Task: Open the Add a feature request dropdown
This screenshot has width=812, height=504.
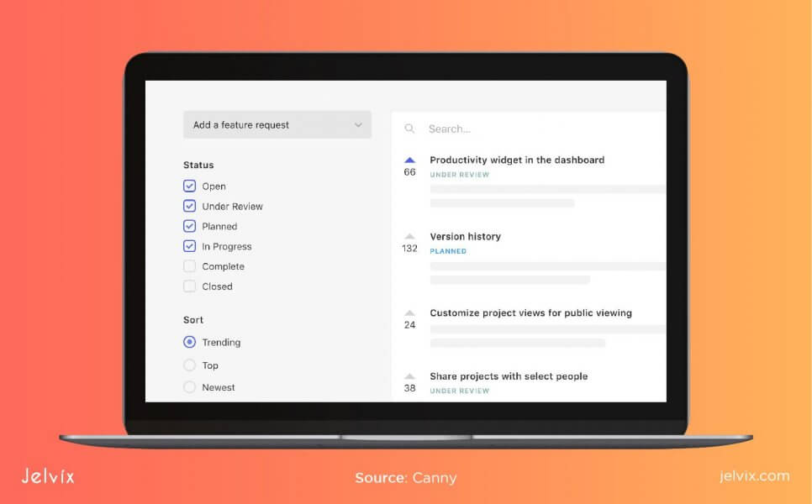Action: tap(277, 124)
